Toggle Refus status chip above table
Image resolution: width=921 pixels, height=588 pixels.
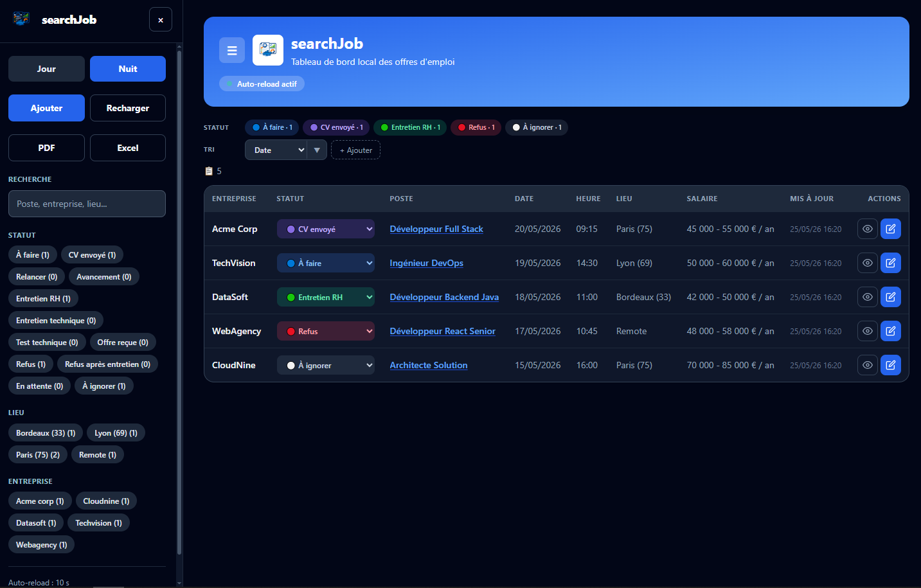[476, 127]
